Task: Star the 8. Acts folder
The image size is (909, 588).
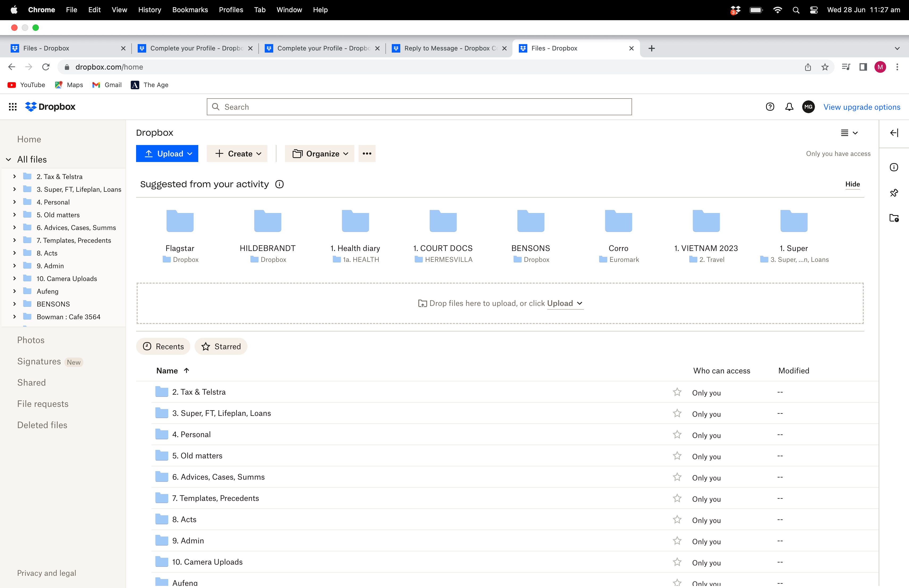Action: pyautogui.click(x=677, y=519)
